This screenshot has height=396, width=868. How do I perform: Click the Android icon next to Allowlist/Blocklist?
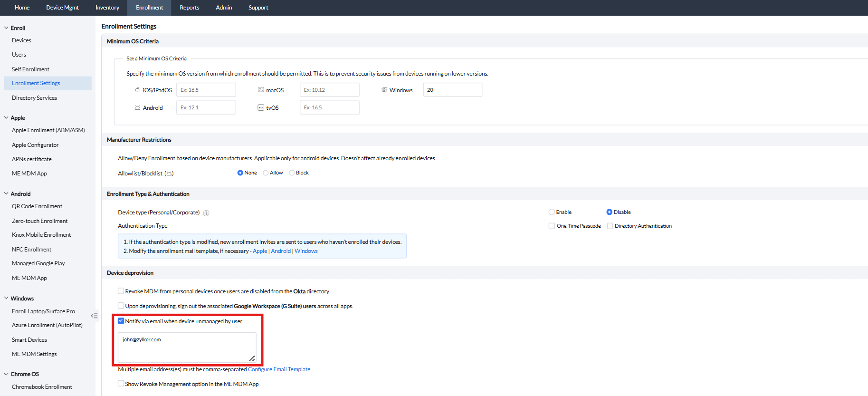[169, 174]
